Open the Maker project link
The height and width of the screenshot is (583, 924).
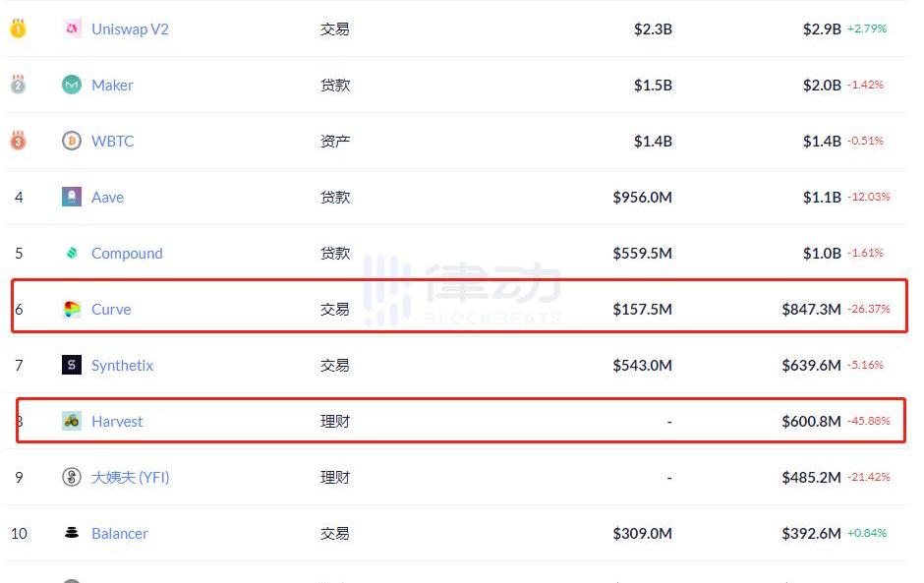click(112, 86)
